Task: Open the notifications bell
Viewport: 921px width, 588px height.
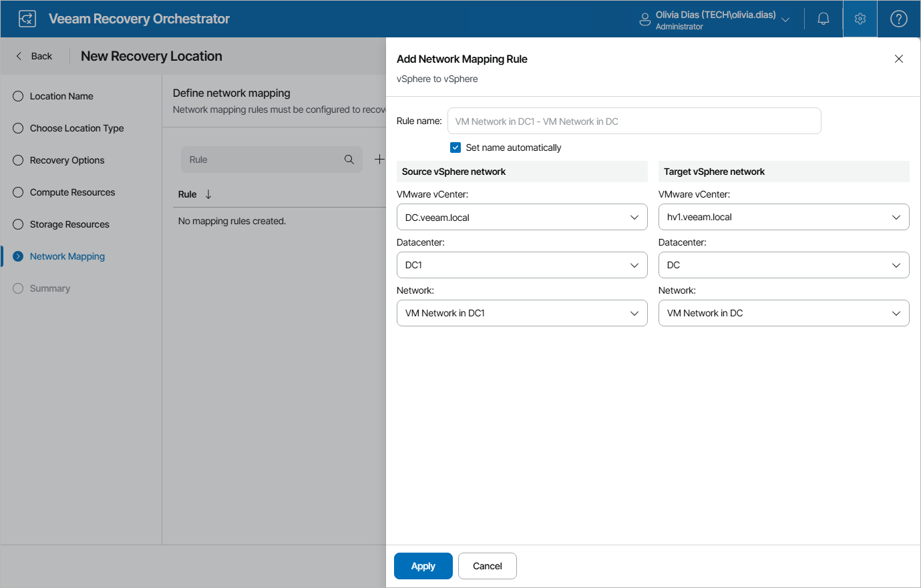Action: coord(823,19)
